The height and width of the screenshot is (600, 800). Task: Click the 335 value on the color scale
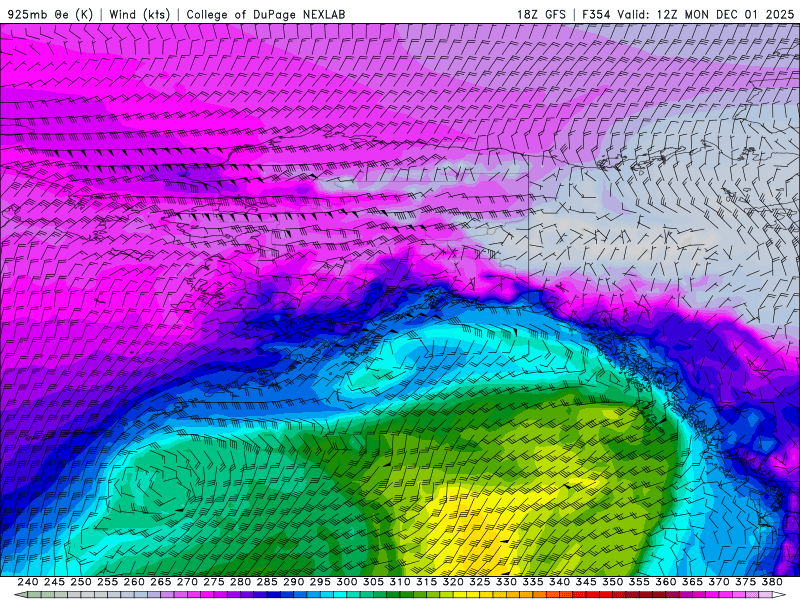click(533, 582)
